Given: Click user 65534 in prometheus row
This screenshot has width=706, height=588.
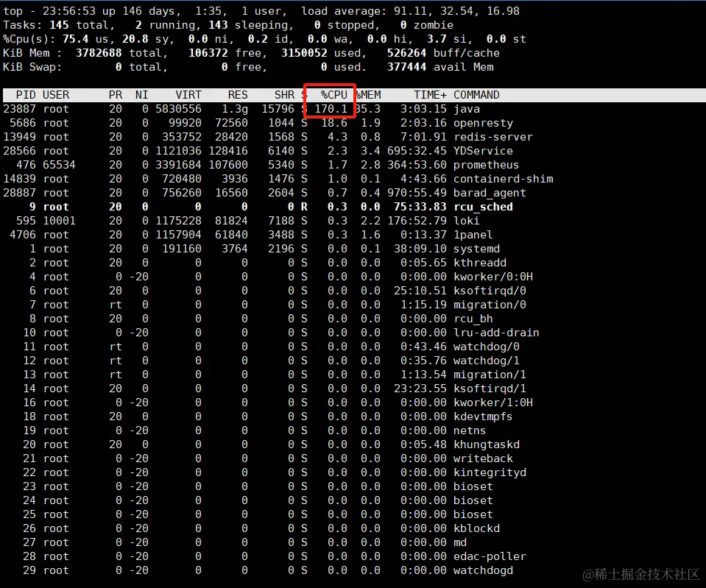Looking at the screenshot, I should coord(59,165).
